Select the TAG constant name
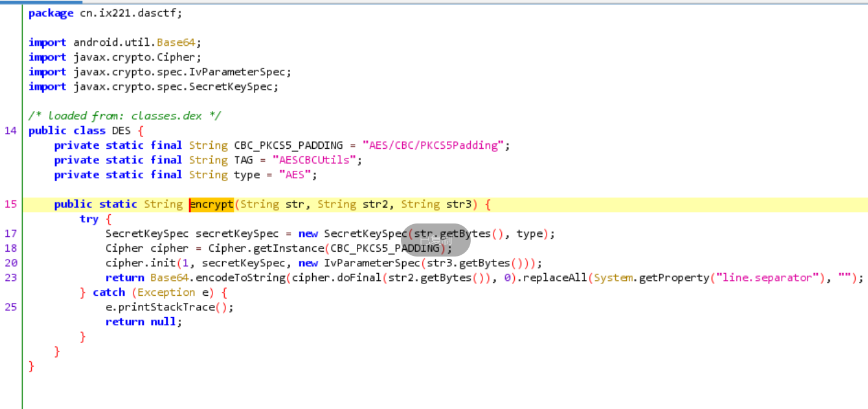Screen dimensions: 868x409 [244, 160]
